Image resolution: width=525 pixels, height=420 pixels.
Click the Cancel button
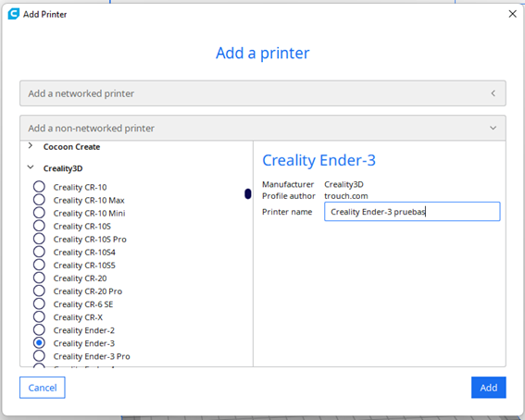43,388
